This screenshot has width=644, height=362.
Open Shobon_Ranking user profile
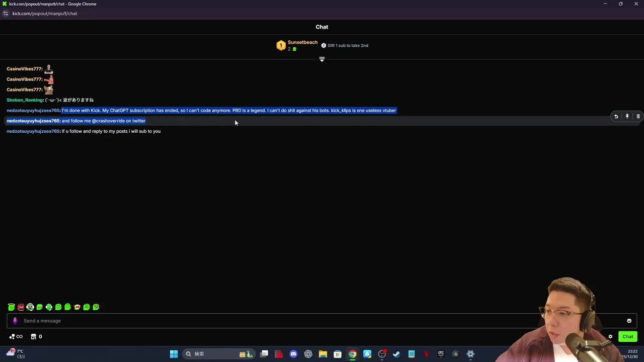(x=25, y=100)
